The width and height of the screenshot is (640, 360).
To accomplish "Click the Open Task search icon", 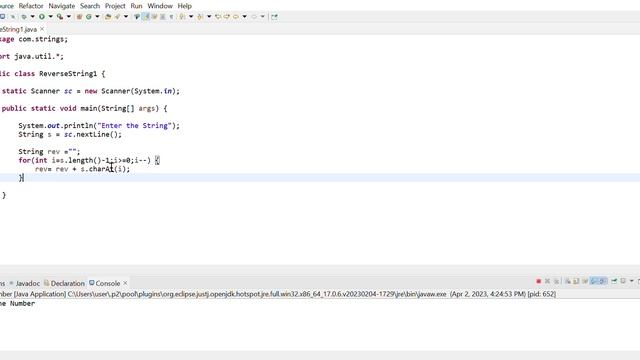I will click(x=117, y=17).
